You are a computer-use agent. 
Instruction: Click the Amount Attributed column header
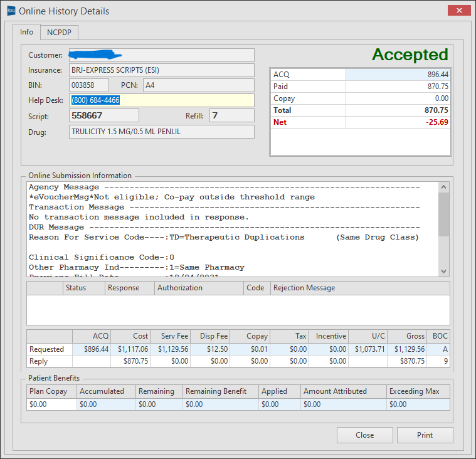[x=344, y=391]
